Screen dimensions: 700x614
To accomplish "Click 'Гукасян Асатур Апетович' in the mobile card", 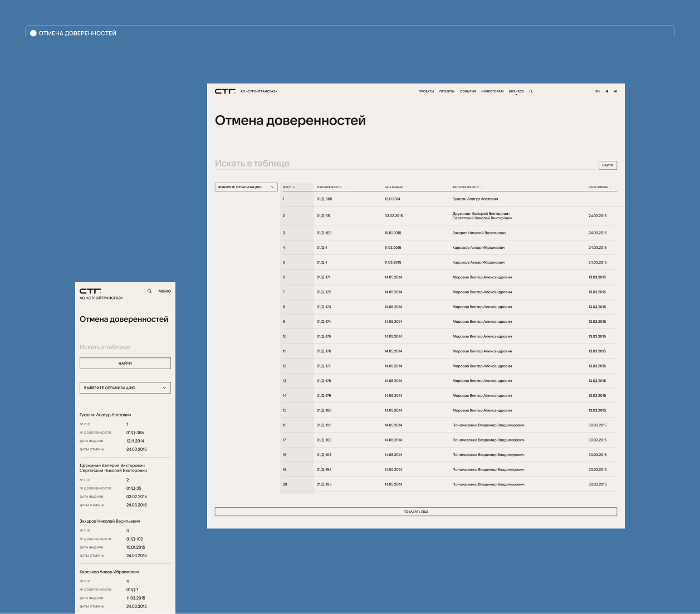I will pyautogui.click(x=105, y=415).
